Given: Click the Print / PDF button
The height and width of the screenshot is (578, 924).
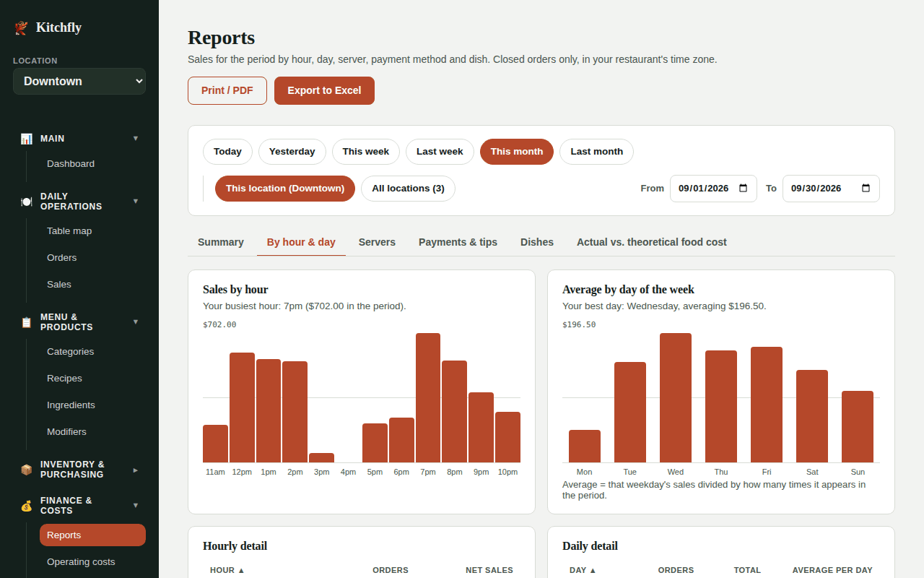Looking at the screenshot, I should (x=227, y=91).
